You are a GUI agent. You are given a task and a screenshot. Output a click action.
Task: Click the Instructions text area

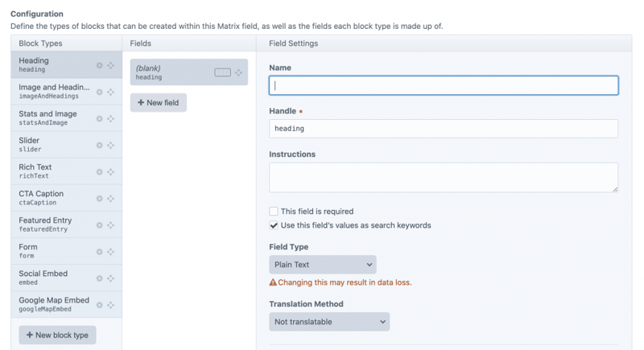443,177
